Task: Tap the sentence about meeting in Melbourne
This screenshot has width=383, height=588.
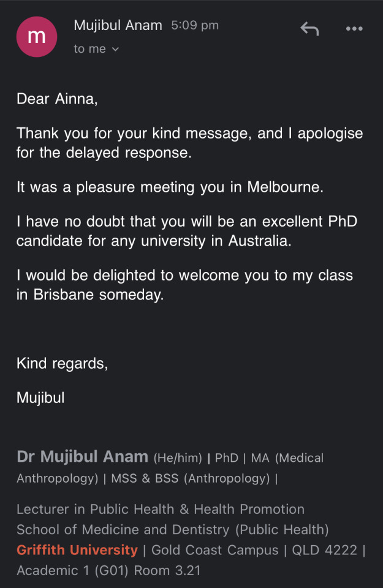Action: pos(170,187)
